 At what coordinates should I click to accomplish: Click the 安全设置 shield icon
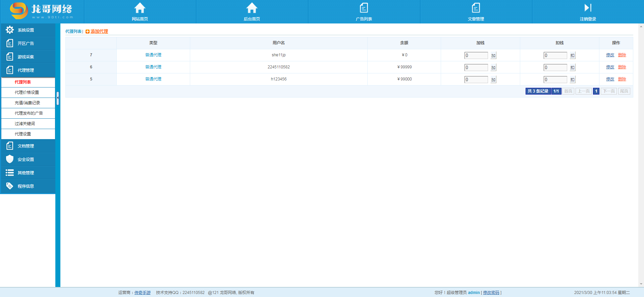[10, 159]
